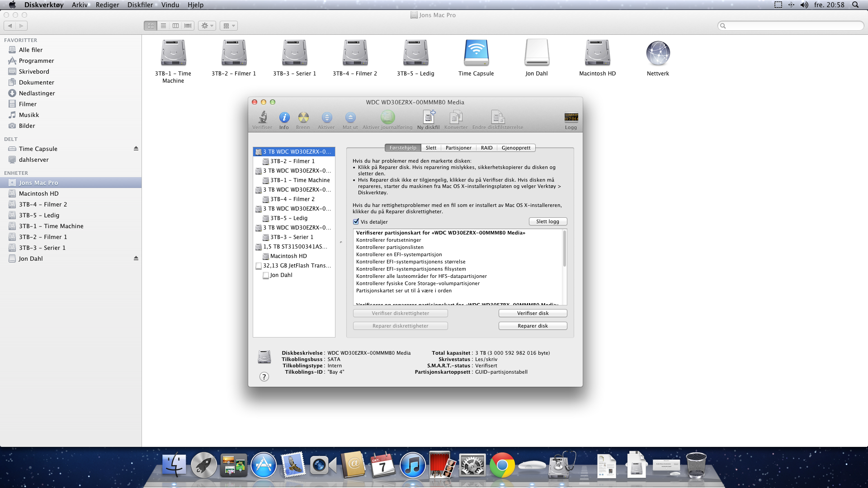Image resolution: width=868 pixels, height=488 pixels.
Task: Select the 1,5 TB ST31500341AS disk
Action: [294, 247]
